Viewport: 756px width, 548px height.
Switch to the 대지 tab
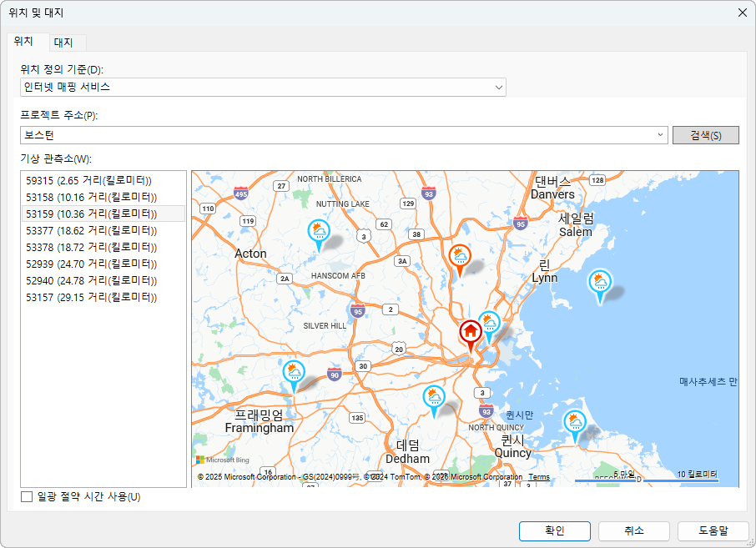(63, 43)
